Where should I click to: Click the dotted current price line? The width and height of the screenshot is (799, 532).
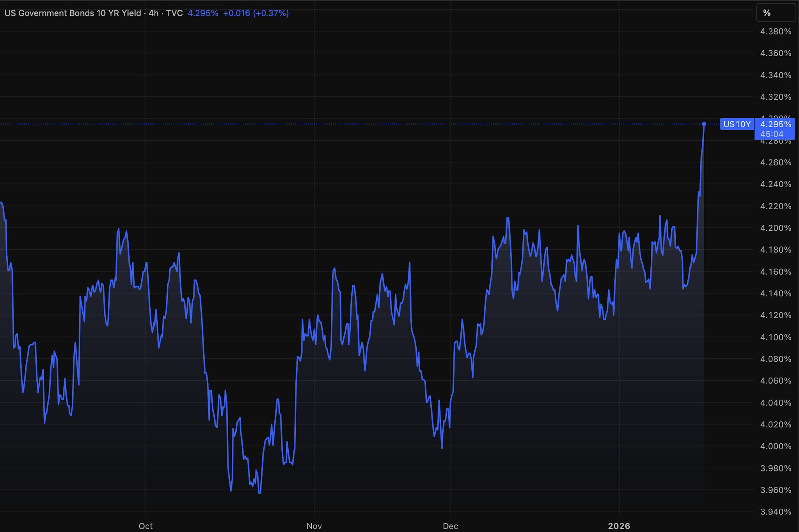point(351,124)
